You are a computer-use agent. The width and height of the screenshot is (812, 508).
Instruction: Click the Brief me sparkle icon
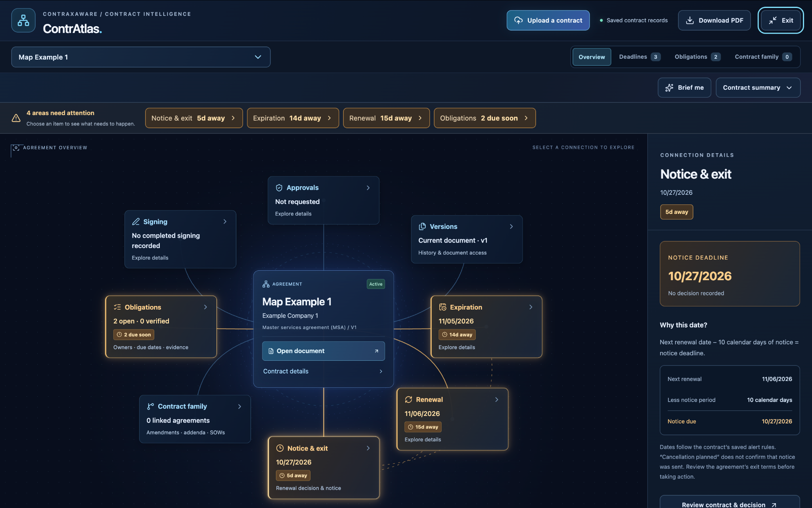pos(669,88)
